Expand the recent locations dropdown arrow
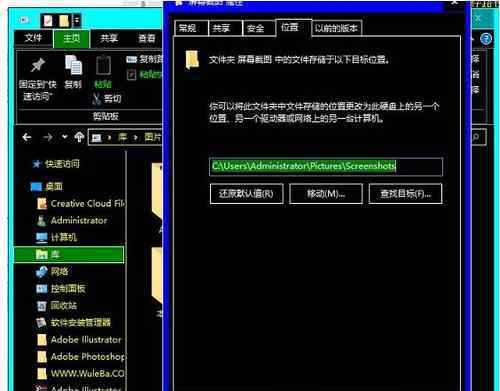Screen dimensions: 500x391 (x=65, y=137)
